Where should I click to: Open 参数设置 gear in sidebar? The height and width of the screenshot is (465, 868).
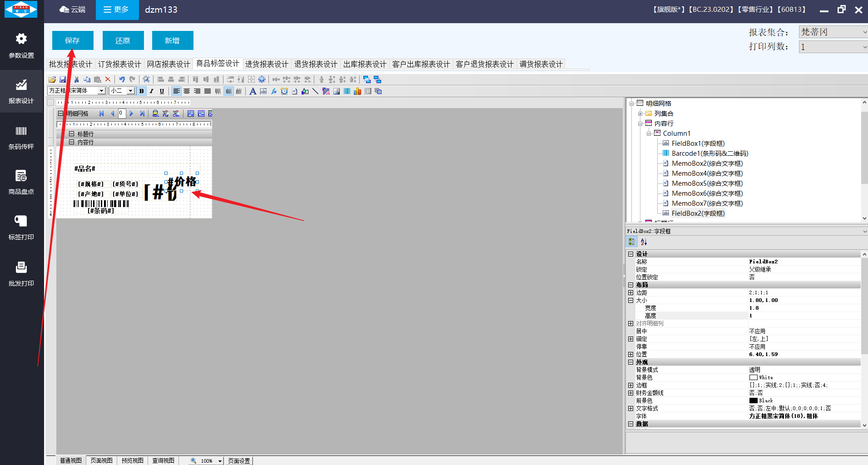click(x=21, y=45)
